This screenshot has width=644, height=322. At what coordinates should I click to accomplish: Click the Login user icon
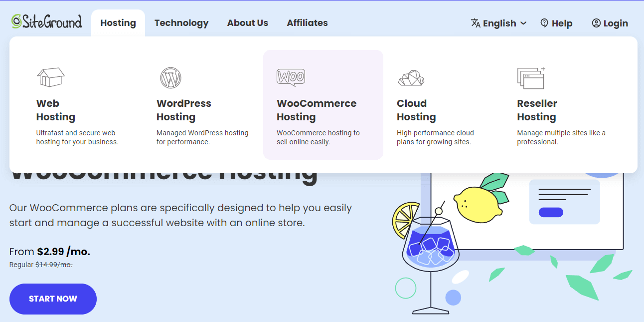click(x=596, y=23)
